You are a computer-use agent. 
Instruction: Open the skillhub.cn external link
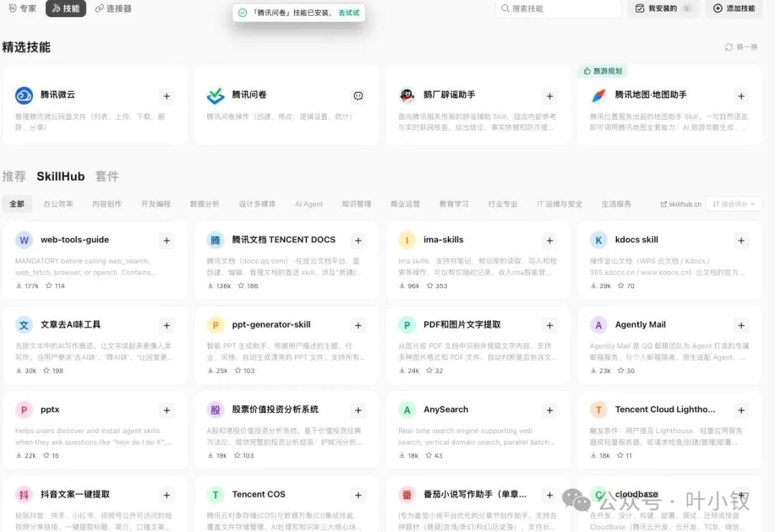coord(680,204)
